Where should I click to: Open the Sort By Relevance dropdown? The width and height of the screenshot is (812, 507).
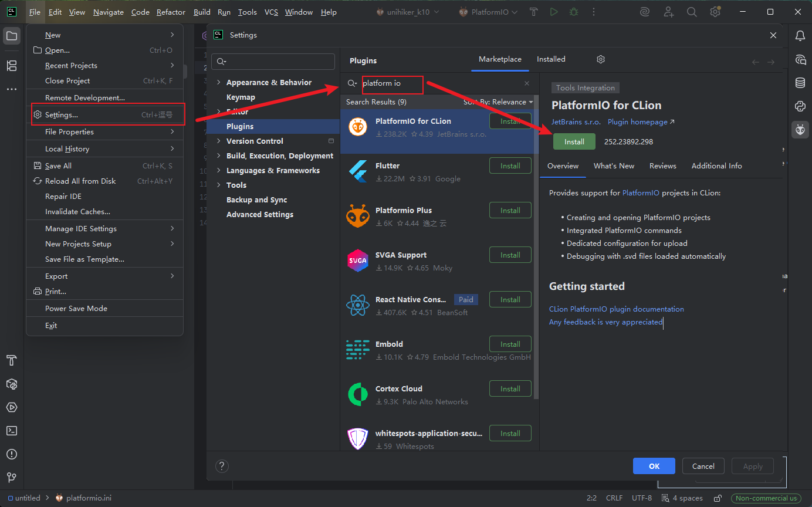point(498,102)
